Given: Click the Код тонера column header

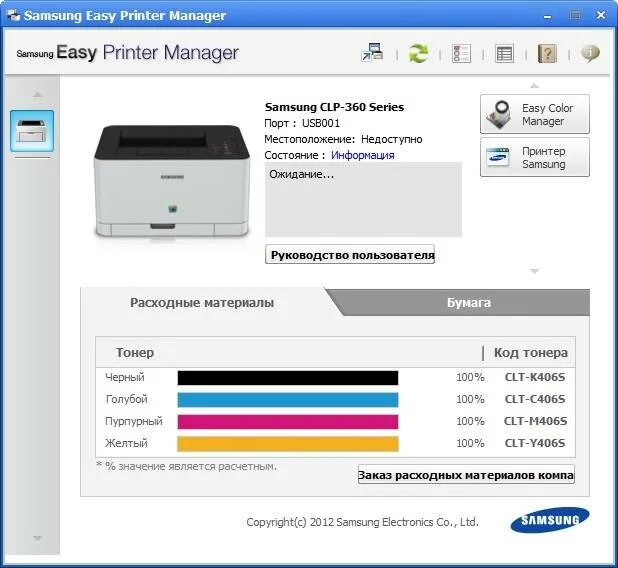Looking at the screenshot, I should [531, 352].
